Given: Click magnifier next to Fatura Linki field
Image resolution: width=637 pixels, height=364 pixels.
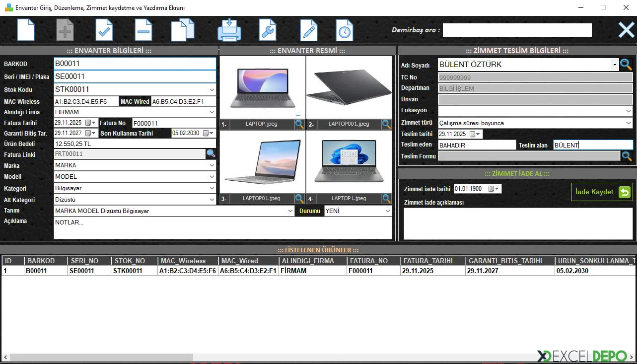Looking at the screenshot, I should (211, 154).
